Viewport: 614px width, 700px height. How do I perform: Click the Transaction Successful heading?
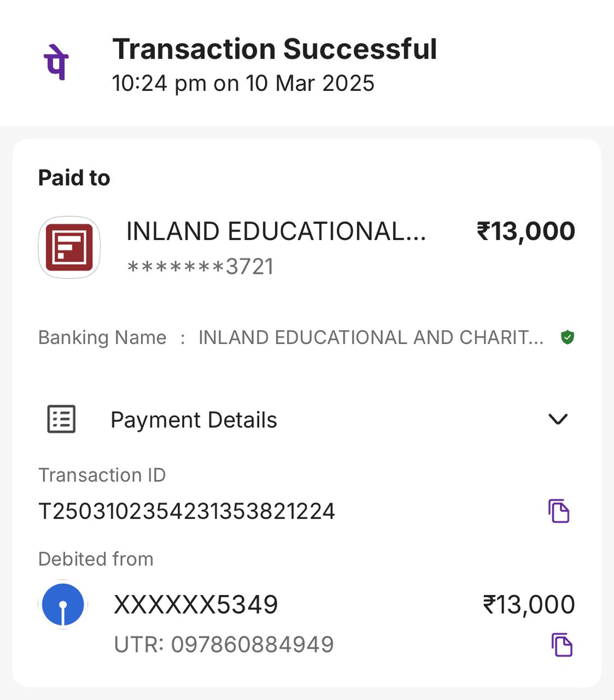pyautogui.click(x=274, y=49)
